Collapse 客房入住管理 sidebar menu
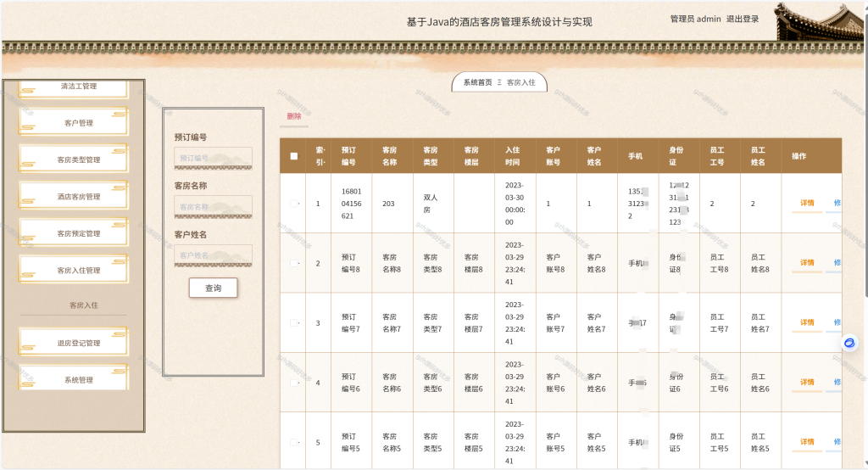 coord(74,270)
